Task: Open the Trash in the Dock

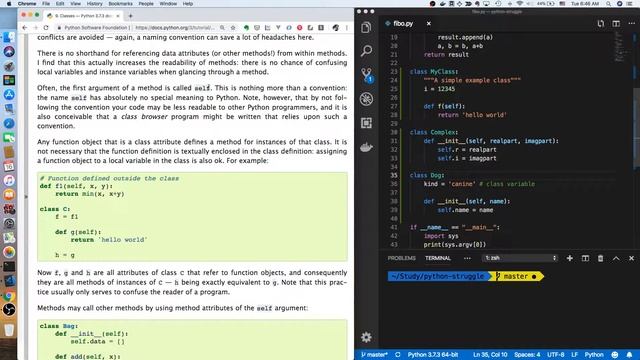Action: tap(9, 330)
